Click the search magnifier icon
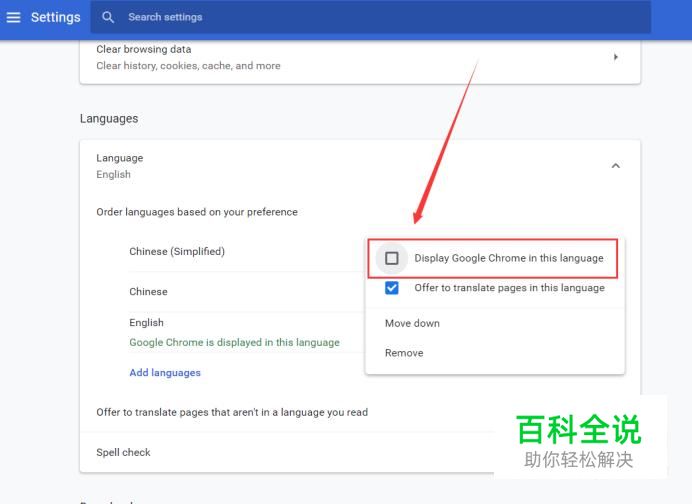This screenshot has width=692, height=504. tap(108, 17)
